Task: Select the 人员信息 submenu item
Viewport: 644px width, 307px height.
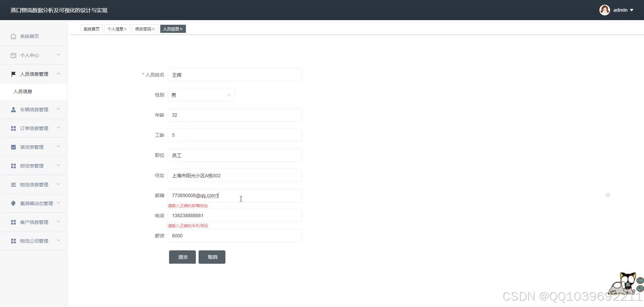Action: tap(34, 91)
